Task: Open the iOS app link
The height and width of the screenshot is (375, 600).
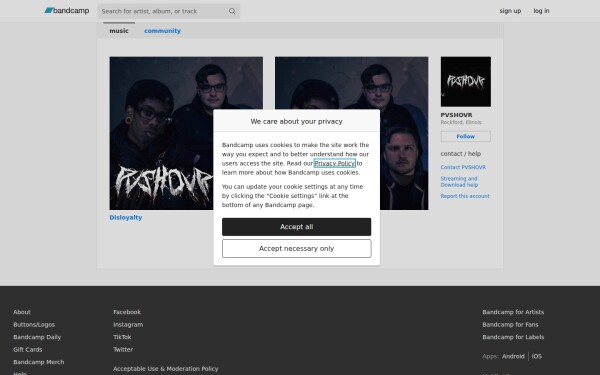Action: 536,356
